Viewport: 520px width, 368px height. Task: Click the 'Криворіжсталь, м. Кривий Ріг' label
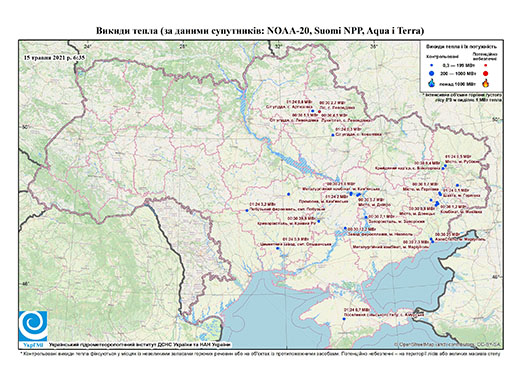[287, 224]
